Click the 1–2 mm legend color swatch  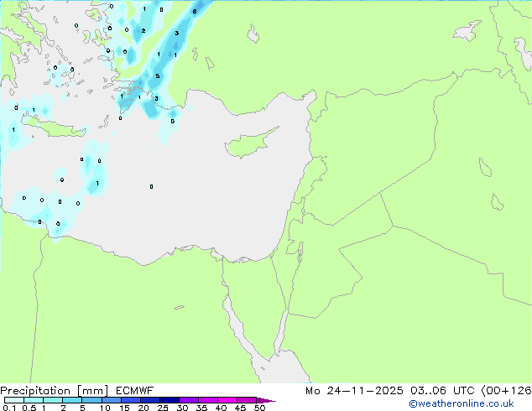click(53, 400)
